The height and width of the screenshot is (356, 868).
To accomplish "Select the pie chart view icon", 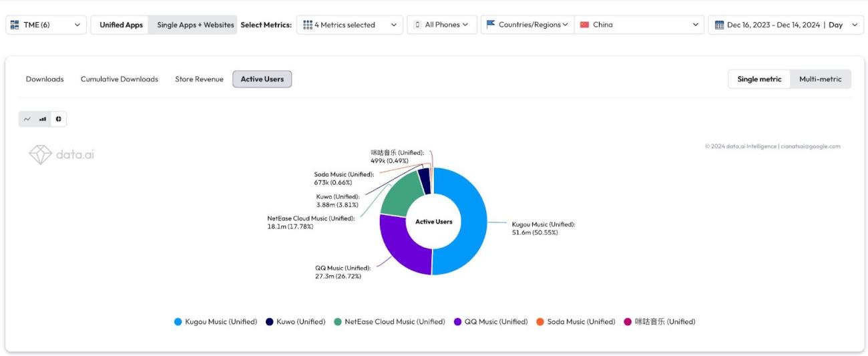I will pyautogui.click(x=59, y=119).
